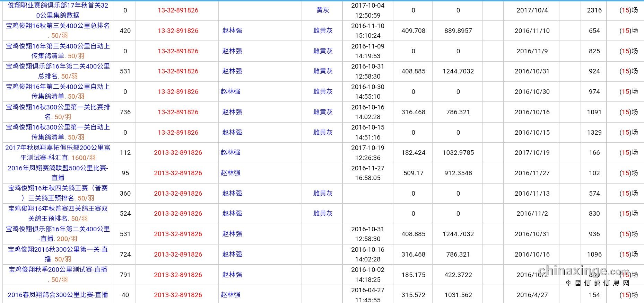
Task: Open 2016春凤翔鸽会300公里比赛-直播 link
Action: click(58, 295)
